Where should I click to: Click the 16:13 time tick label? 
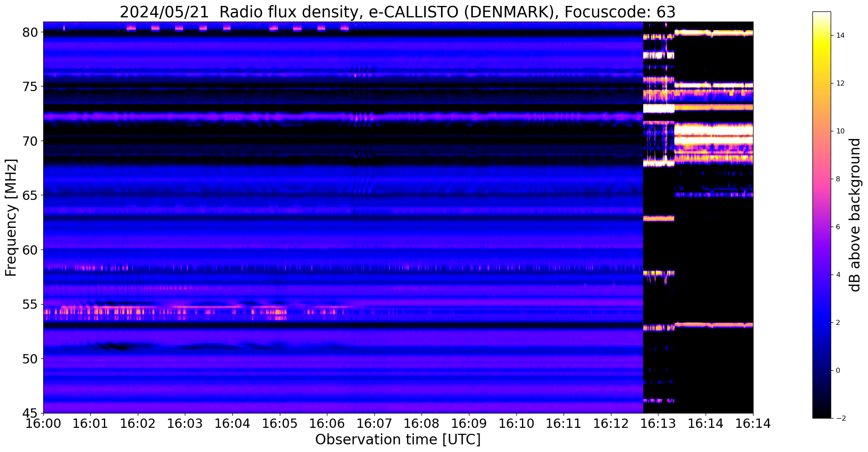coord(658,423)
